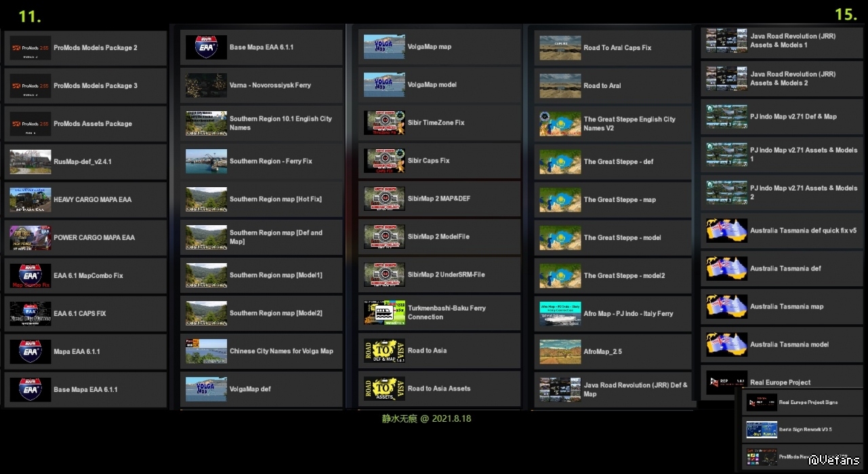Select the Road to Aral entry
The image size is (868, 474).
[613, 86]
